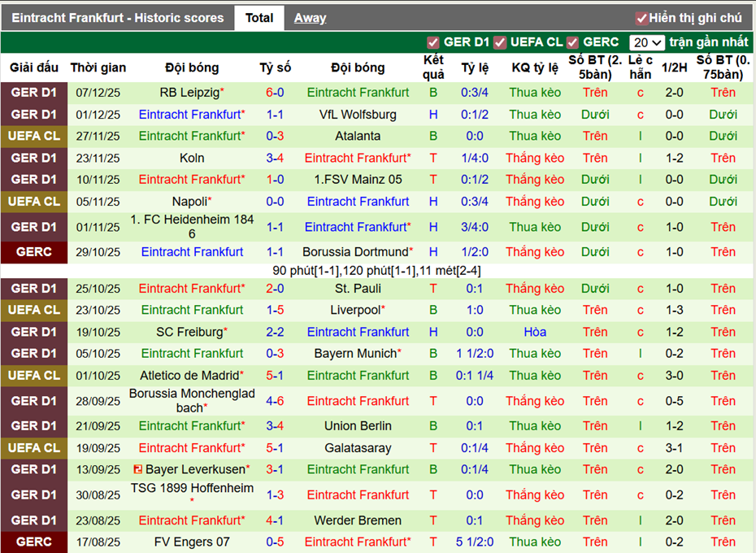
Task: Open the 1-0 score versus Mainz 05
Action: click(x=275, y=180)
